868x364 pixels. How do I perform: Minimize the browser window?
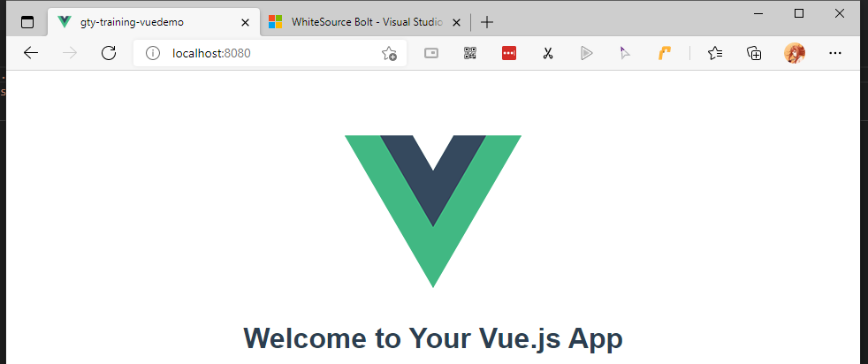pyautogui.click(x=758, y=13)
